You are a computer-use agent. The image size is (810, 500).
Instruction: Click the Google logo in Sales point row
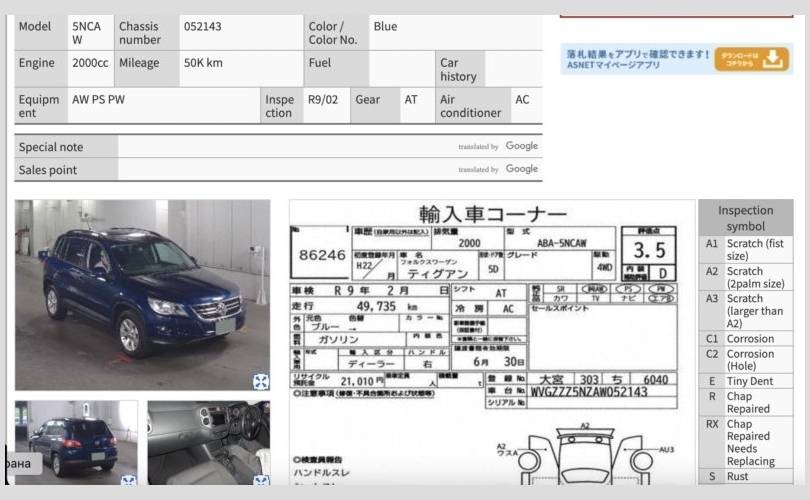(521, 169)
